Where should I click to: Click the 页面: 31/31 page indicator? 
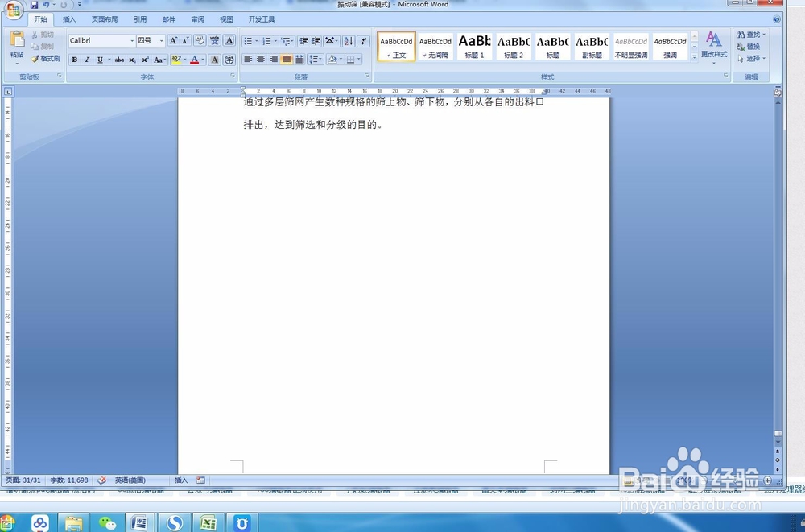pos(23,480)
